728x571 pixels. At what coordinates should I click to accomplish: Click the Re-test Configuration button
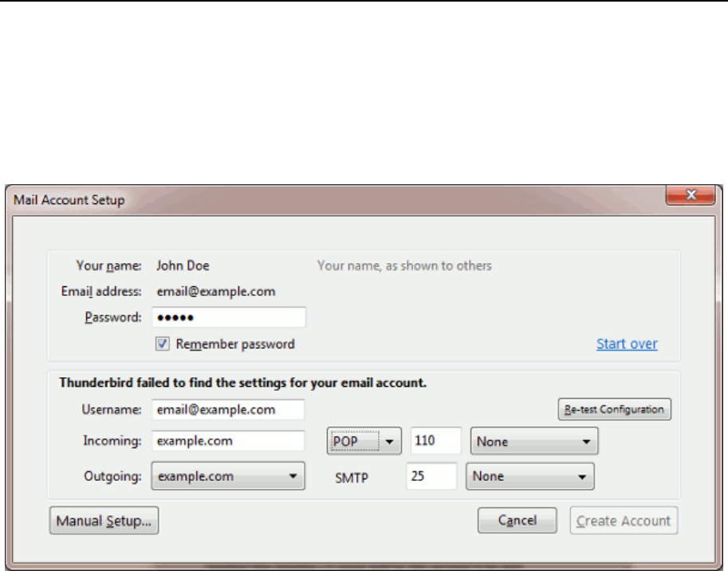tap(614, 409)
